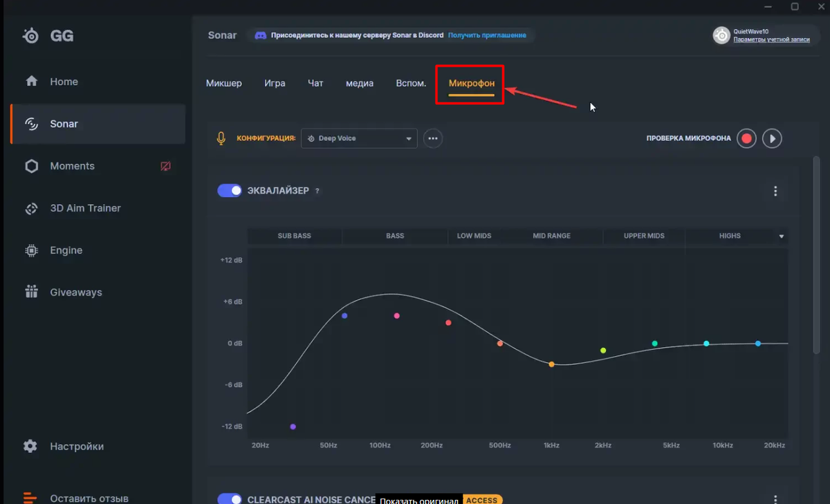Image resolution: width=830 pixels, height=504 pixels.
Task: Click the Sonar page title
Action: (x=223, y=35)
